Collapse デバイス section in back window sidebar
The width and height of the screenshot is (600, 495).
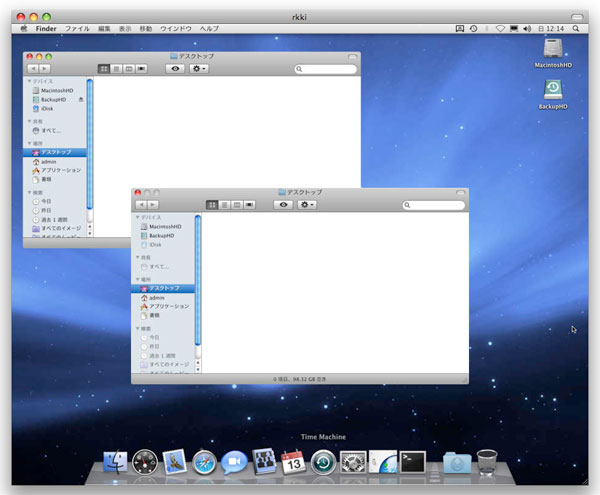(29, 81)
